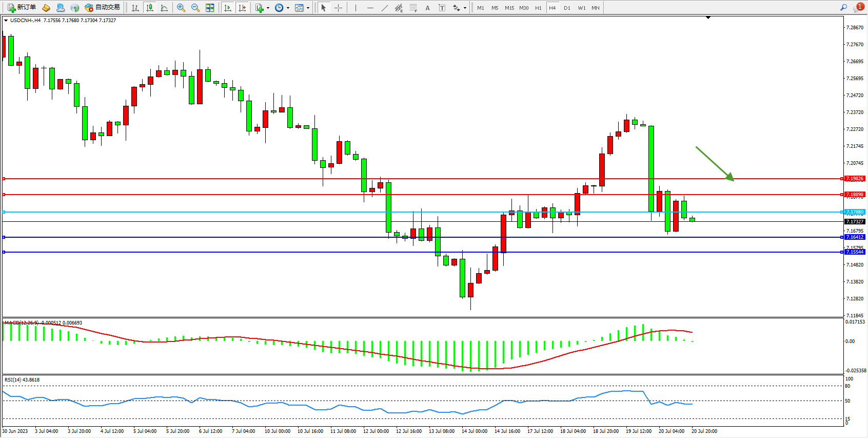Switch chart to line chart display
This screenshot has width=868, height=438.
point(164,8)
